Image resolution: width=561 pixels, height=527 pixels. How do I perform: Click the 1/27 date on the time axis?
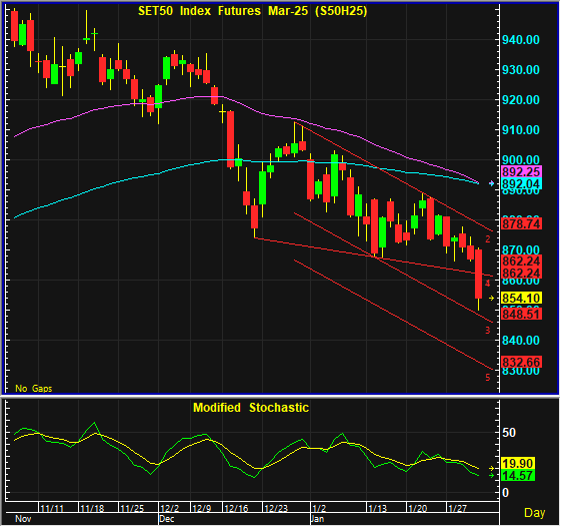pos(458,508)
